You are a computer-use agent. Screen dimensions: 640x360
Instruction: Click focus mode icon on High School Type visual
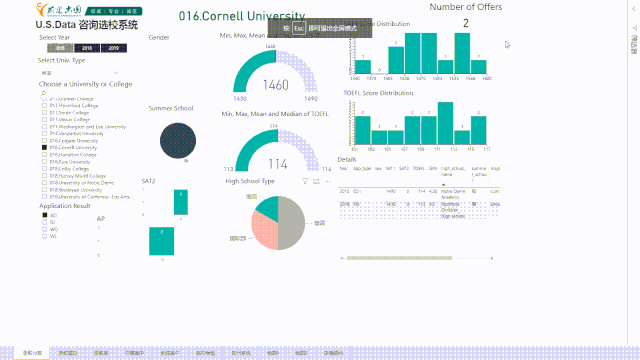(316, 181)
